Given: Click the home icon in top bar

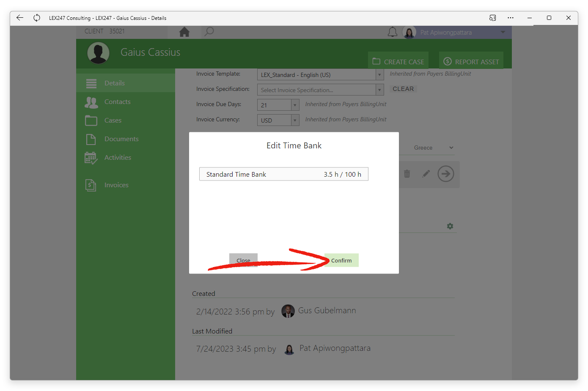Looking at the screenshot, I should tap(184, 32).
